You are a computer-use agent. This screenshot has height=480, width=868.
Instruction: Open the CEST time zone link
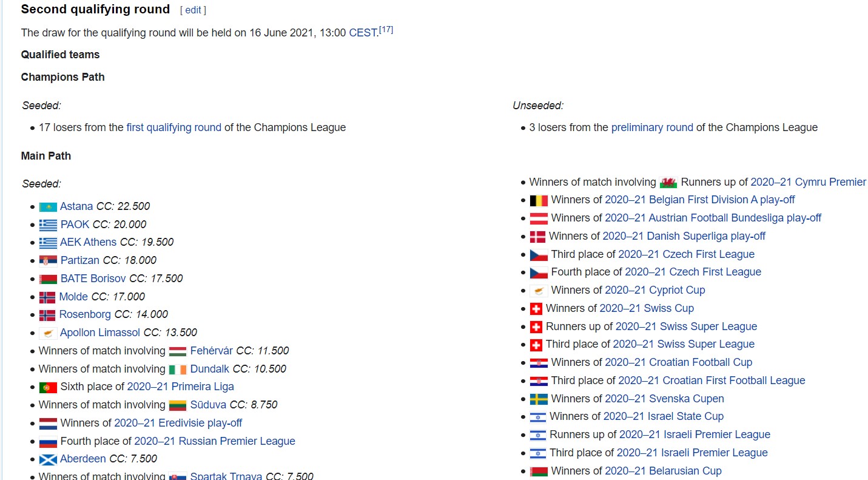(x=363, y=33)
